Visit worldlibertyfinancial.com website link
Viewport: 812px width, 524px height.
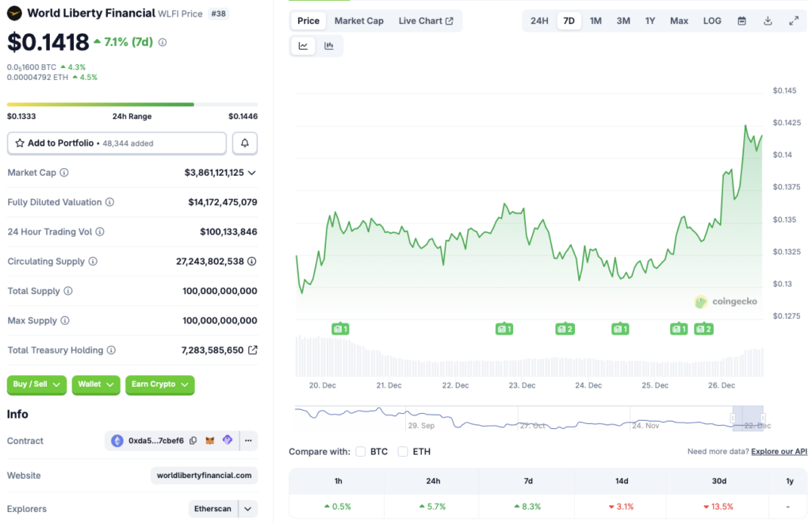coord(203,475)
